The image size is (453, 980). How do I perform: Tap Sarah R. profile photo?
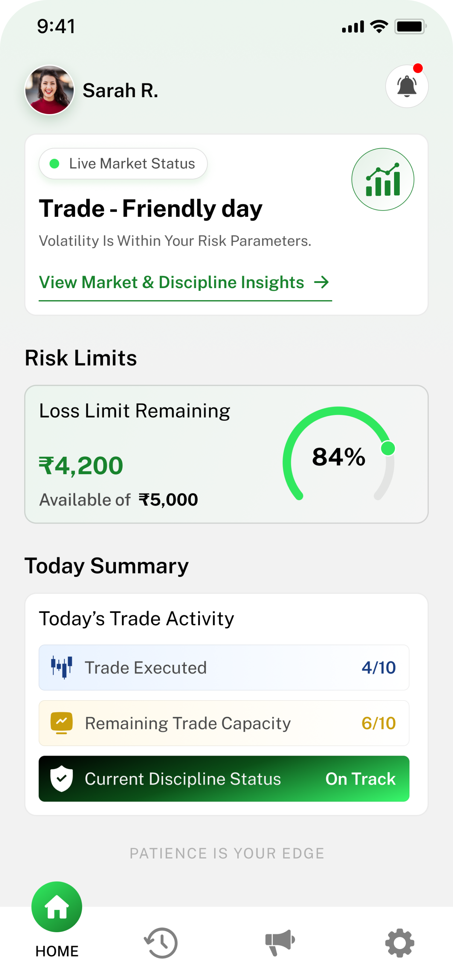(49, 90)
